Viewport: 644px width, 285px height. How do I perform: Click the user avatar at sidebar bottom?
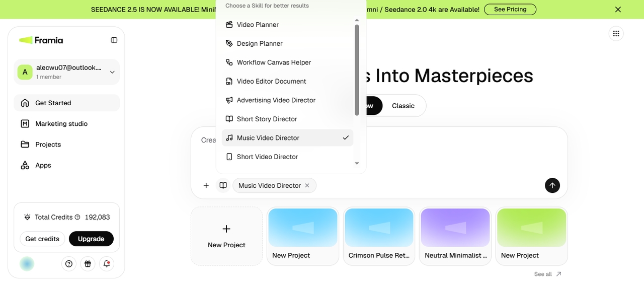point(27,263)
